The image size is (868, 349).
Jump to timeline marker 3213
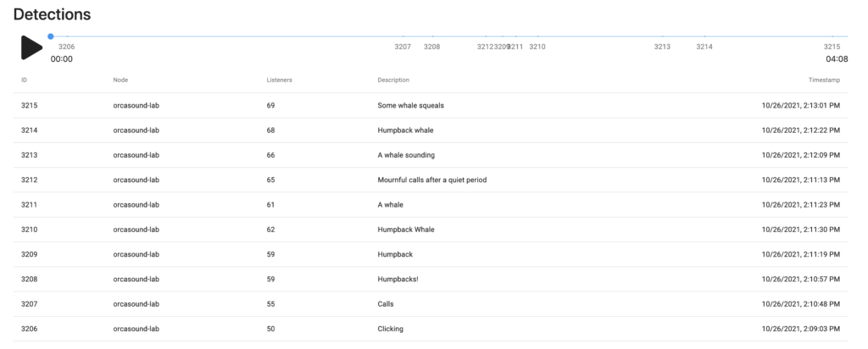coord(662,47)
